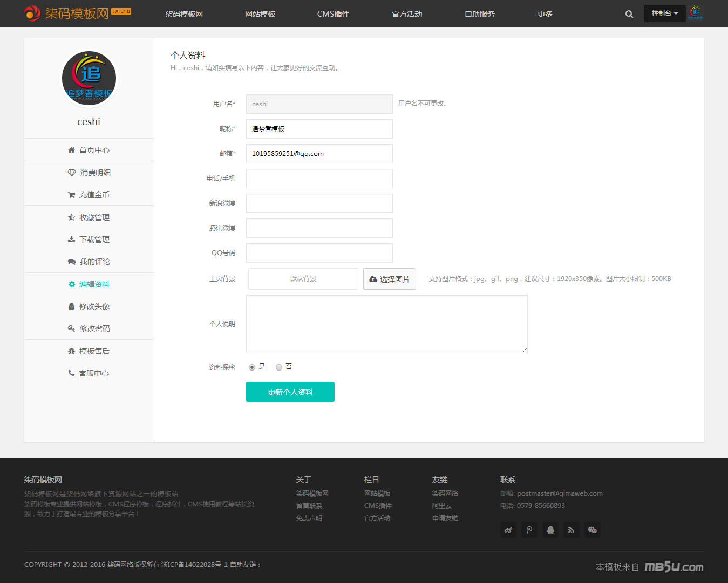
Task: Click the 选择图片 upload button
Action: [389, 279]
